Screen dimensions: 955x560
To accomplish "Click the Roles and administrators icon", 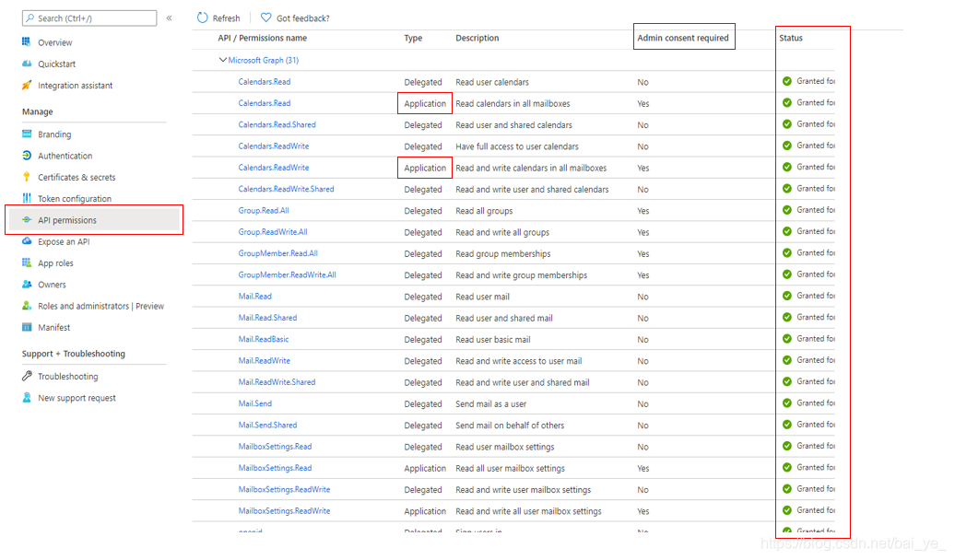I will click(x=26, y=306).
